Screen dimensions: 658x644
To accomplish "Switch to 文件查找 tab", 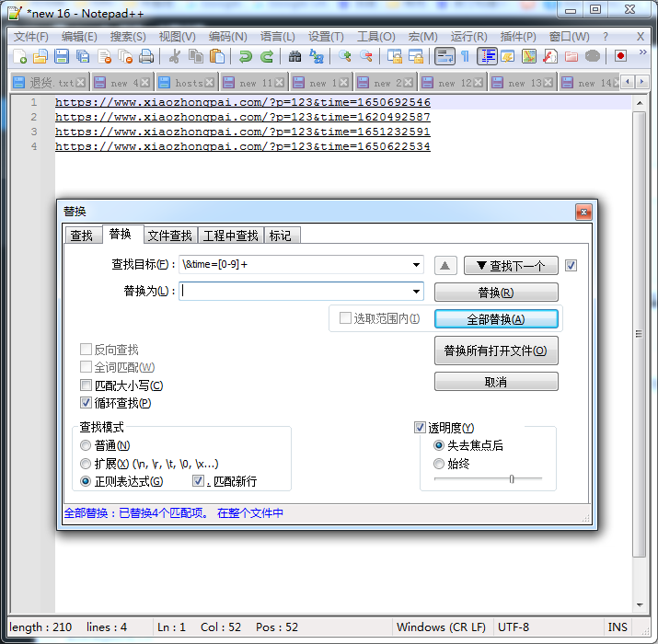I will (x=170, y=236).
